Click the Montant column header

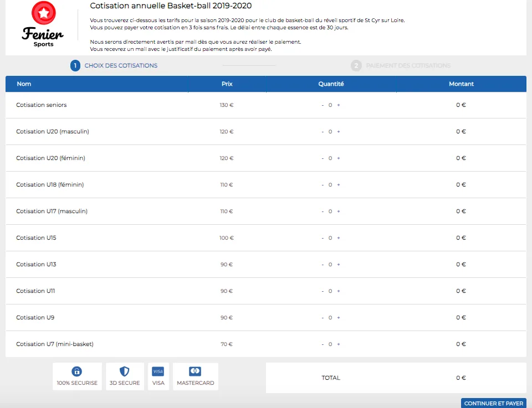pyautogui.click(x=461, y=84)
